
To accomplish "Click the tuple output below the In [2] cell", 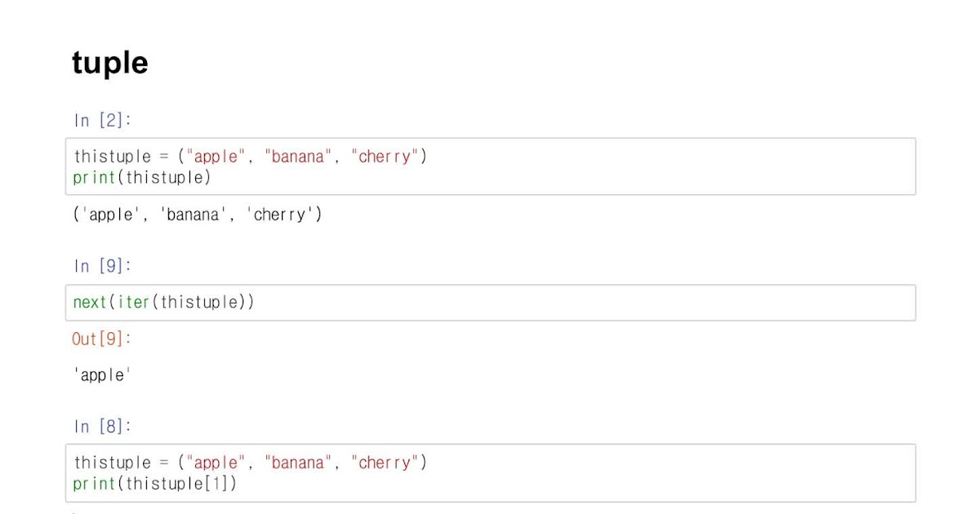I will (197, 215).
